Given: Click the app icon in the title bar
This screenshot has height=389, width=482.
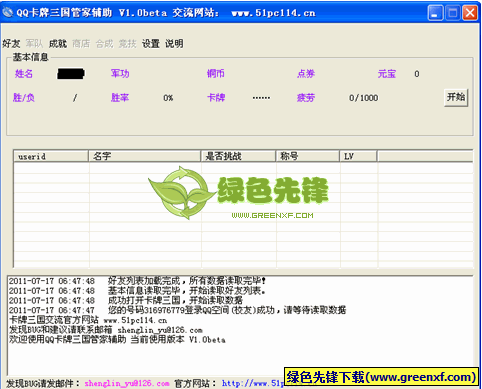Looking at the screenshot, I should point(8,12).
